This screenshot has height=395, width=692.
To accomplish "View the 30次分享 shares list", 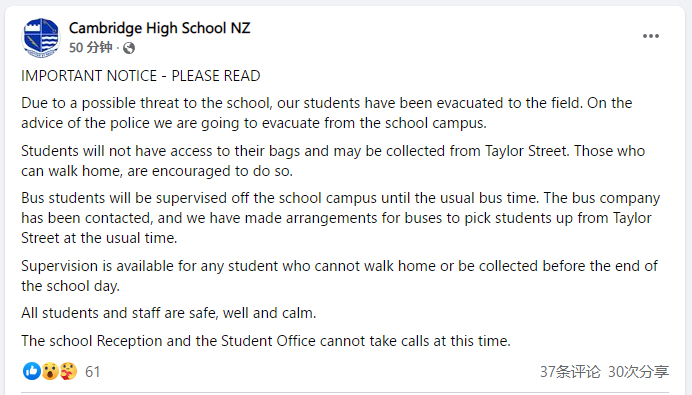I will coord(638,372).
